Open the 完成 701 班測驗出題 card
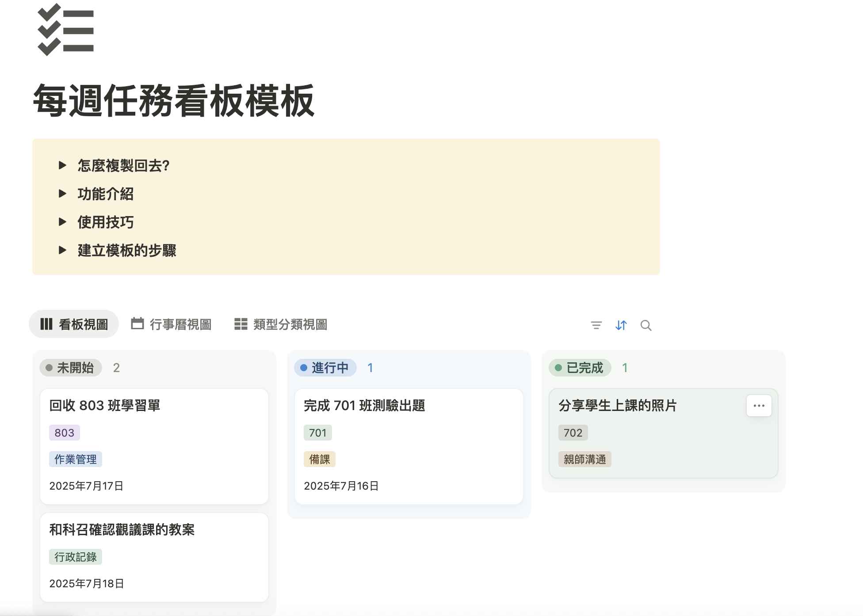 pyautogui.click(x=364, y=405)
